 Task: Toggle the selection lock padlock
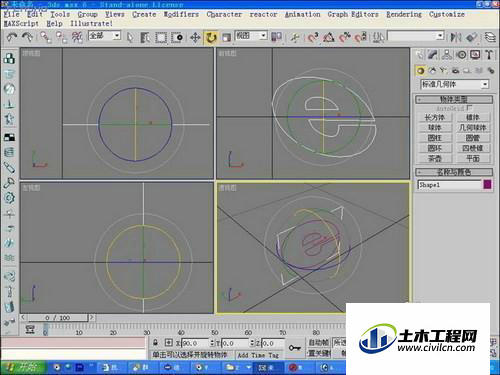(x=155, y=342)
